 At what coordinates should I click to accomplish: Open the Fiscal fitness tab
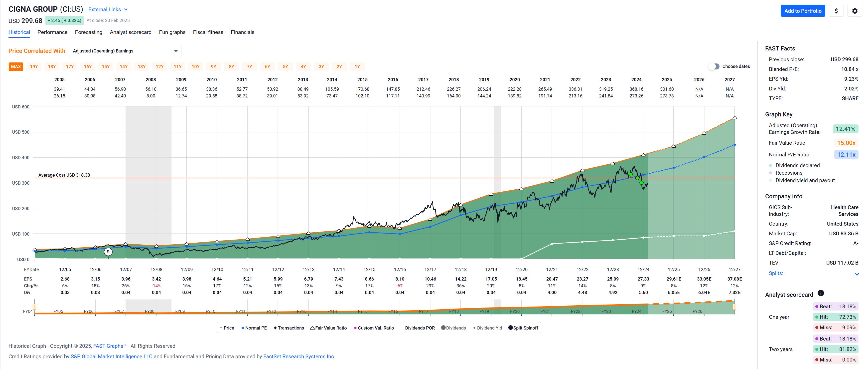click(x=208, y=32)
